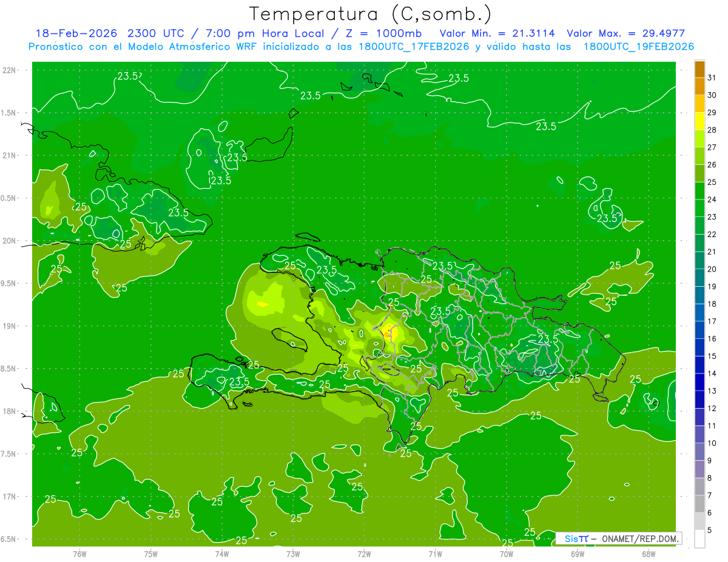Click the "17N" latitude label
Image resolution: width=728 pixels, height=562 pixels.
[9, 497]
